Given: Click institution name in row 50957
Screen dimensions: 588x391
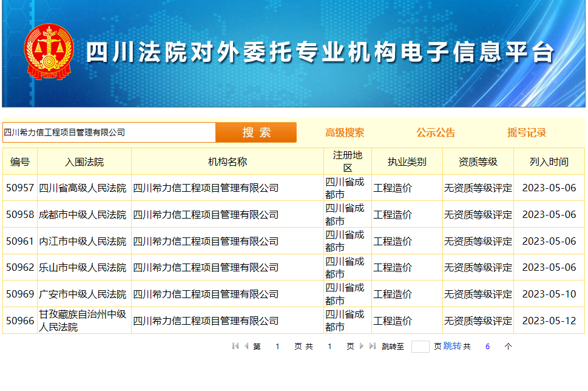Looking at the screenshot, I should tap(206, 188).
